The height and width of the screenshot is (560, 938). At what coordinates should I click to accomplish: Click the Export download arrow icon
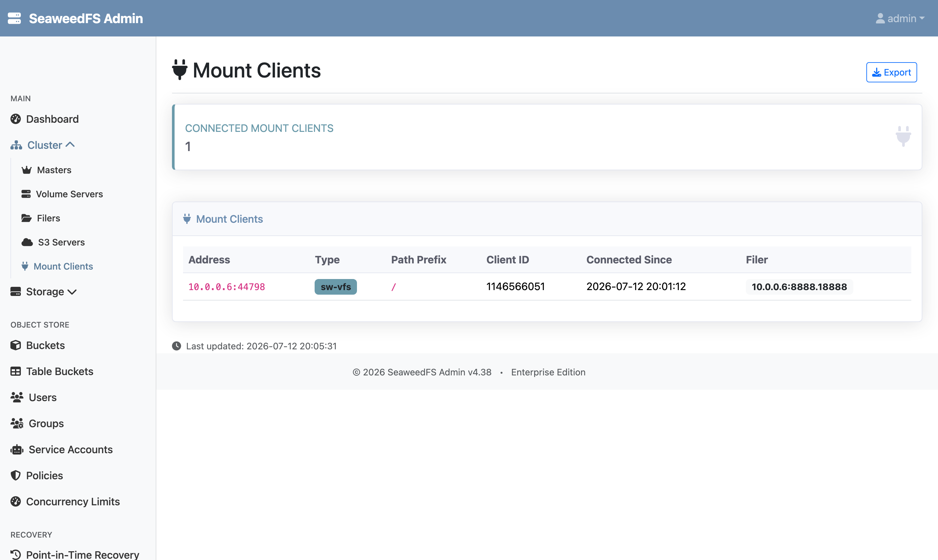tap(876, 72)
